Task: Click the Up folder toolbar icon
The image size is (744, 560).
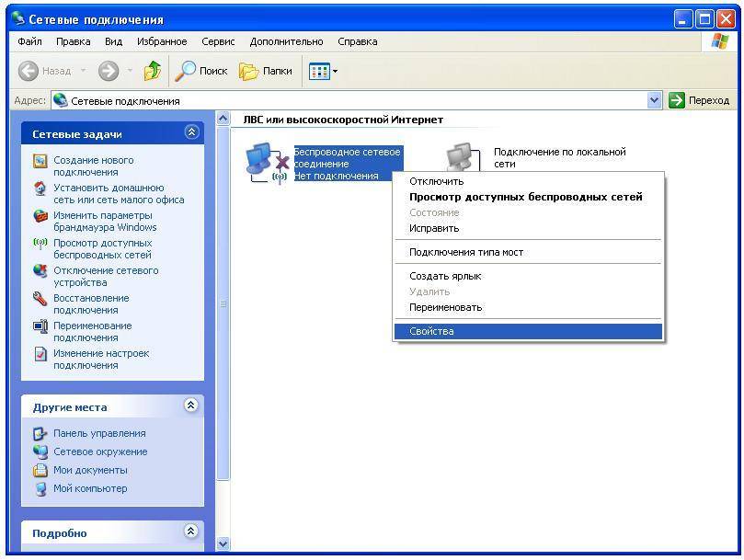Action: [153, 71]
